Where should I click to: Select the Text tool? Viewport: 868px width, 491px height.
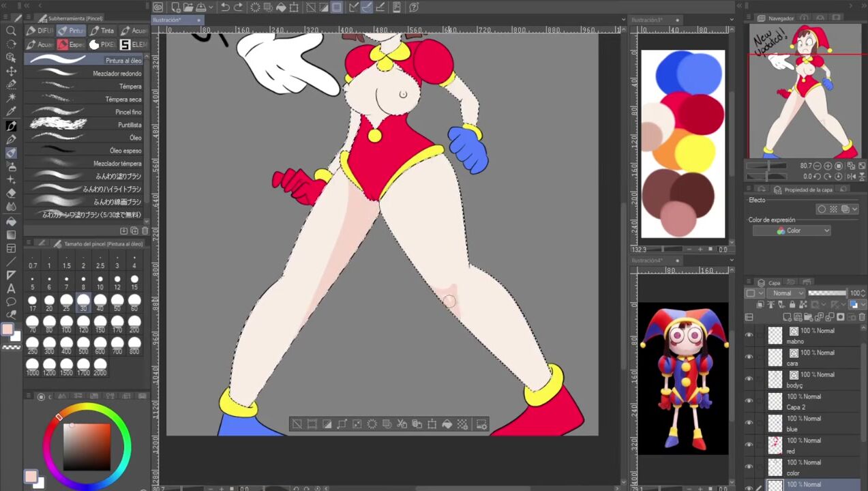(11, 288)
